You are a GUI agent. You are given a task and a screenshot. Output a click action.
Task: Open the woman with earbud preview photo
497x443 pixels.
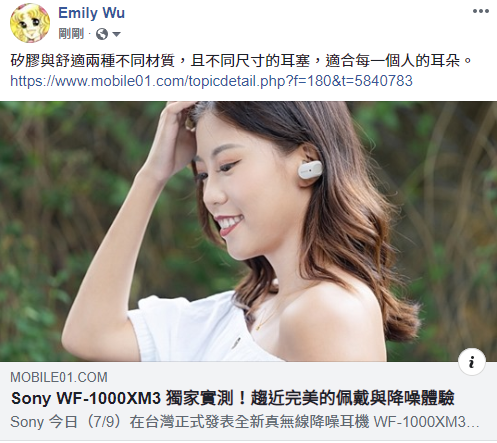(248, 231)
